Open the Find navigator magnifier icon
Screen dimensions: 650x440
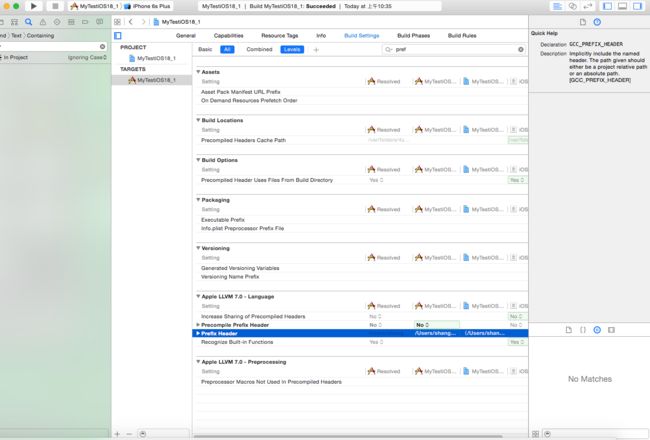tap(28, 22)
